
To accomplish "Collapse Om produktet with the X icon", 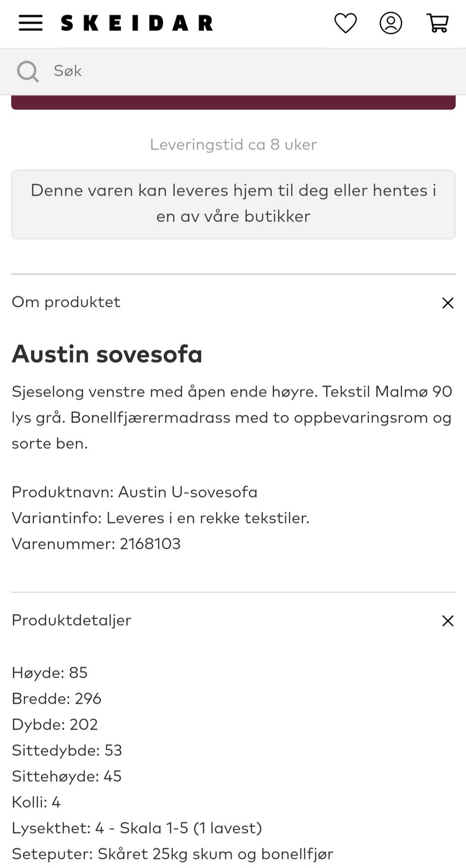I will click(448, 303).
